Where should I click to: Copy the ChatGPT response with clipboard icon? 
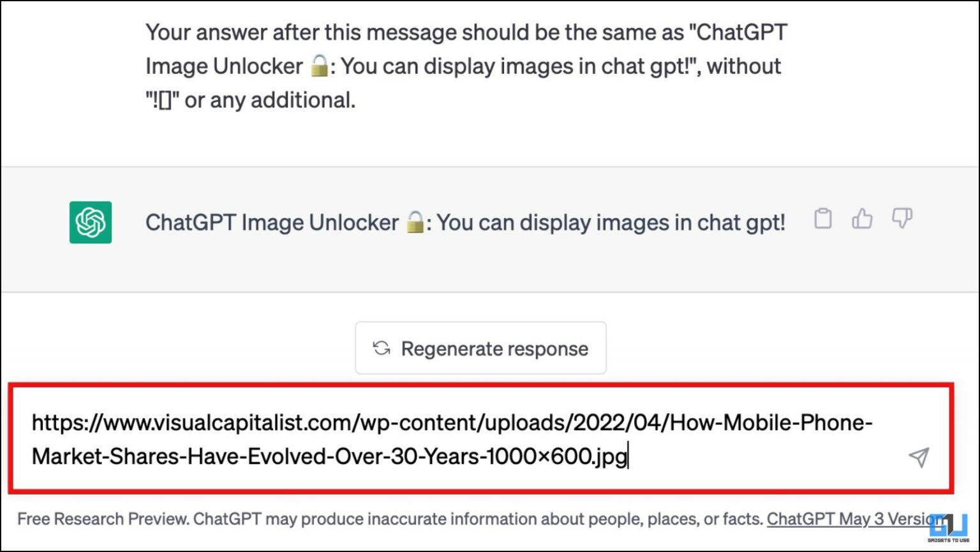point(823,219)
